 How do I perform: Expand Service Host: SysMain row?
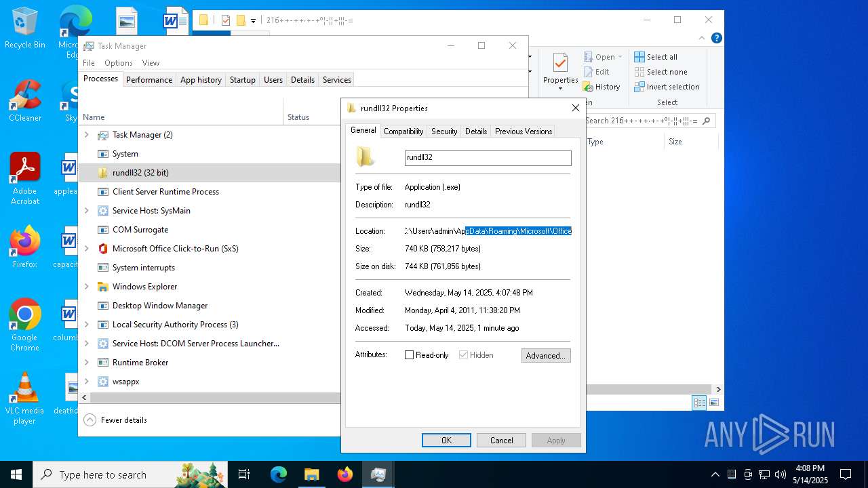(x=86, y=211)
